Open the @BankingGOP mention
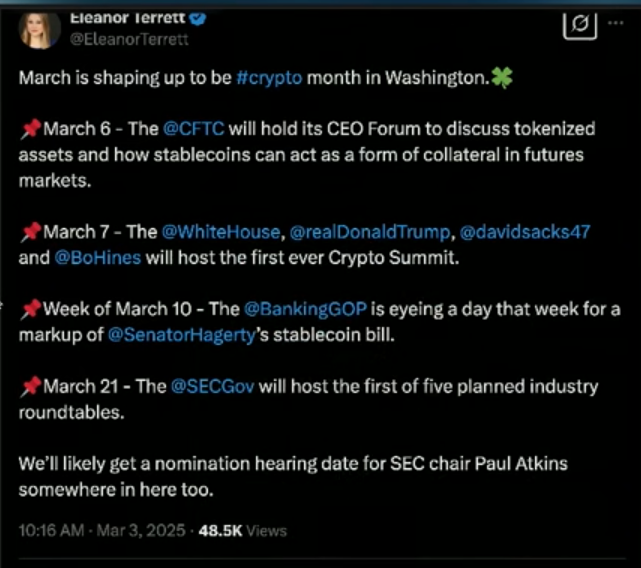641x568 pixels. click(295, 308)
